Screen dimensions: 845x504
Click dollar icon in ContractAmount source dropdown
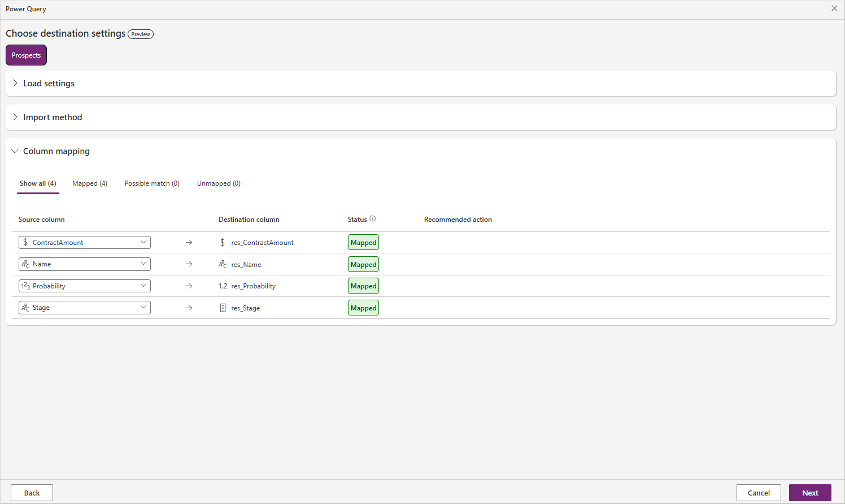tap(25, 242)
